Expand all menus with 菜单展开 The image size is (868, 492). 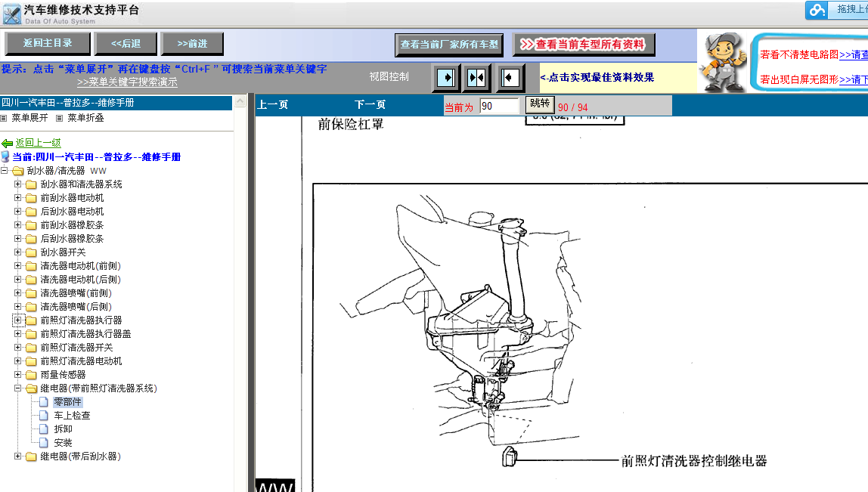(x=29, y=118)
